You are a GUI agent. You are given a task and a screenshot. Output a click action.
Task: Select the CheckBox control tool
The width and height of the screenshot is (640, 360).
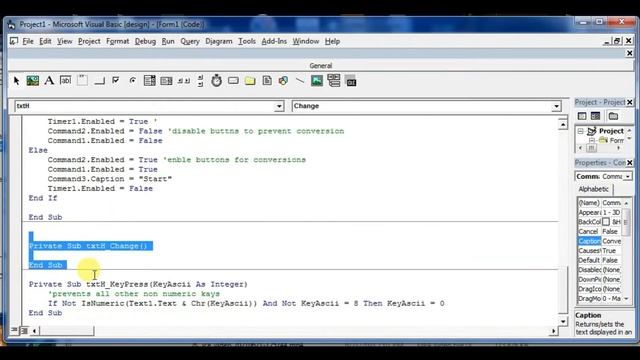tap(116, 81)
